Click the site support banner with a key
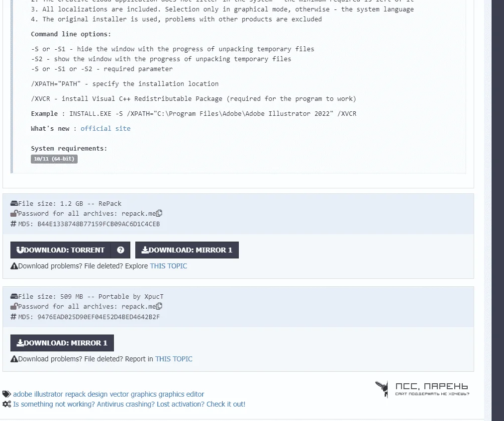Viewport: 504px width, 421px height. click(422, 389)
